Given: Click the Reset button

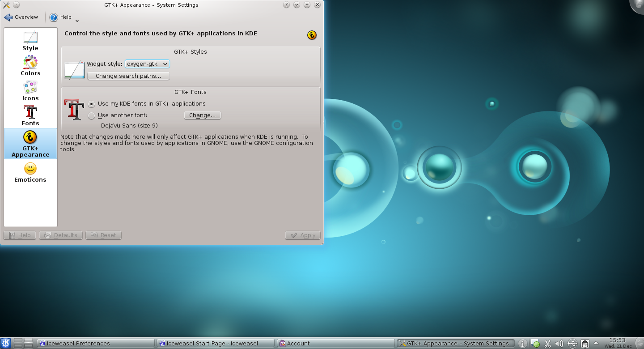Looking at the screenshot, I should (x=103, y=235).
